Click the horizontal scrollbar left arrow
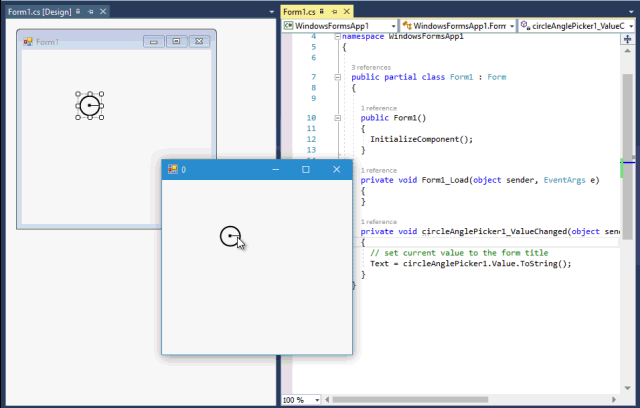 (x=327, y=399)
